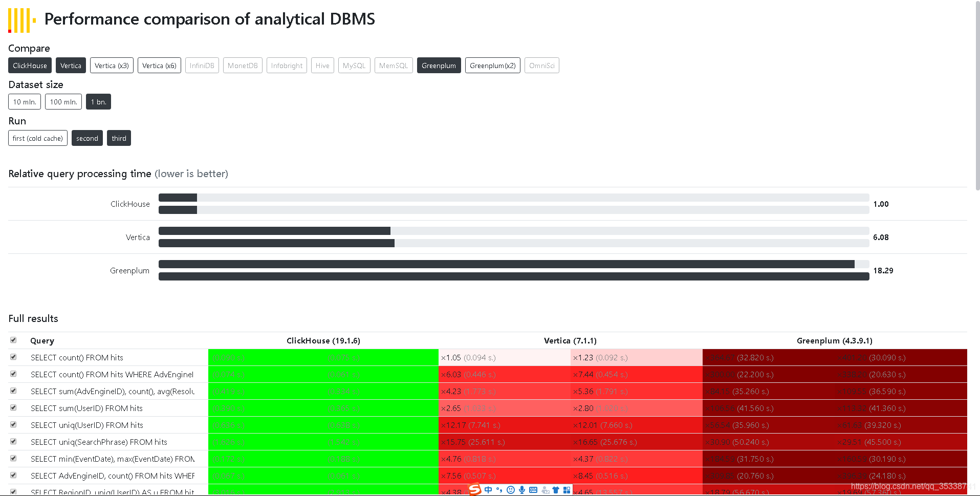Select the MySQL compare option

354,66
